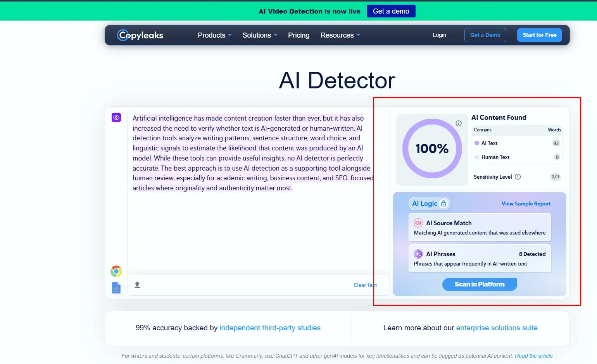Click the AI Text purple color dot
The width and height of the screenshot is (597, 364).
click(x=477, y=143)
